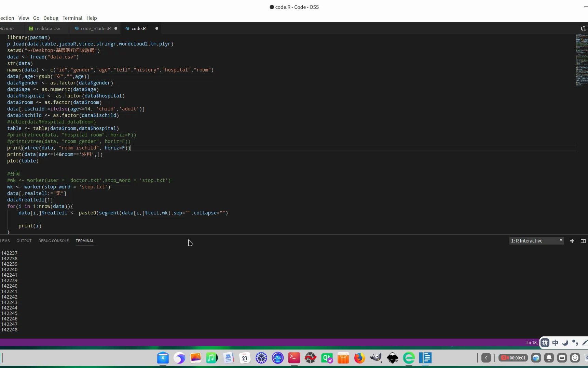This screenshot has height=368, width=588.
Task: Open the R Interactive terminal dropdown
Action: point(536,241)
